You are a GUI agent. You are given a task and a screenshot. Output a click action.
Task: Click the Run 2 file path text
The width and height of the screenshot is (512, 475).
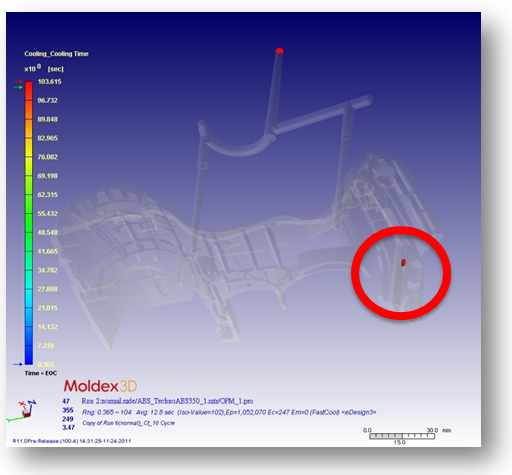click(167, 401)
